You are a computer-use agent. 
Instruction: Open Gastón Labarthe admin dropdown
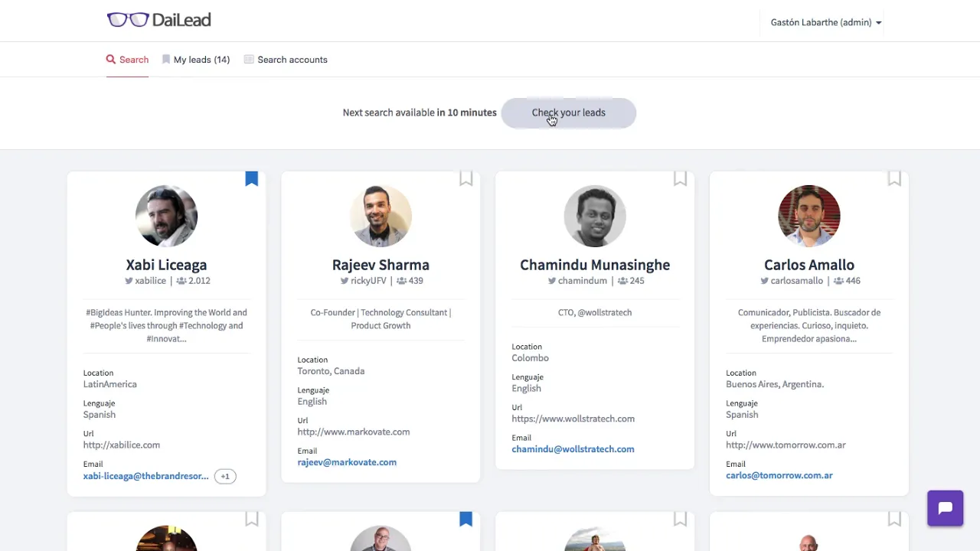(x=825, y=23)
